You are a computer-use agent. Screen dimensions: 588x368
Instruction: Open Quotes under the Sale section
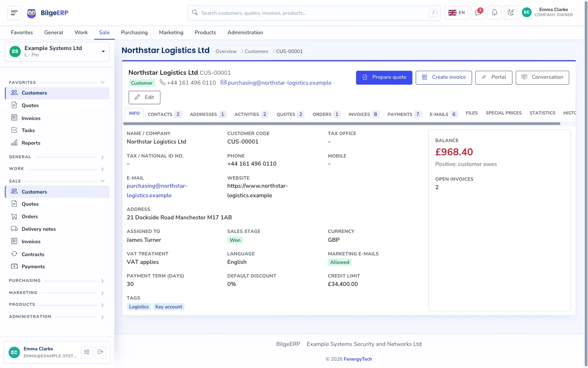point(57,204)
